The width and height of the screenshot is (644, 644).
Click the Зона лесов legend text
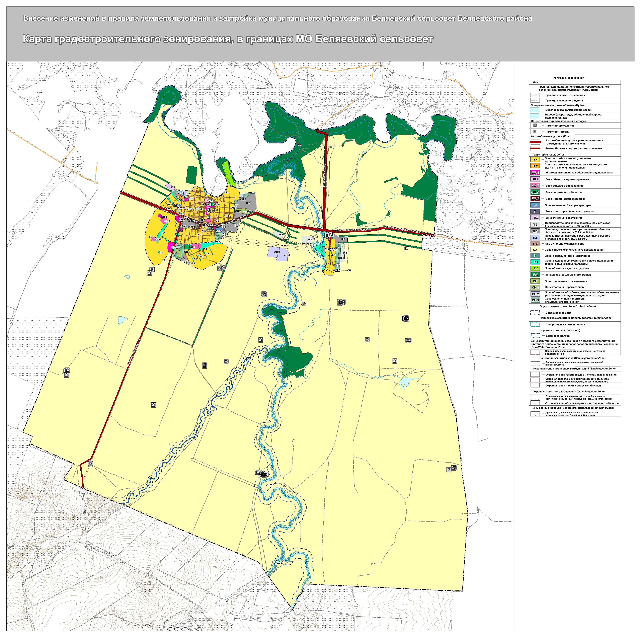(x=568, y=275)
